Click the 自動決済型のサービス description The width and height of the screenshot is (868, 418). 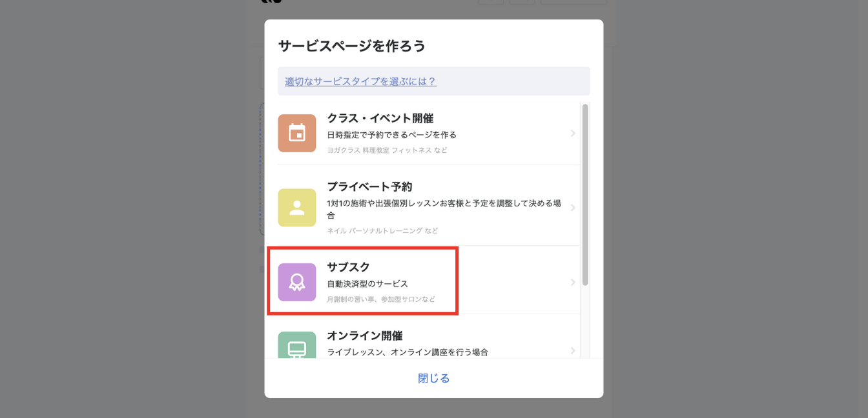click(367, 284)
